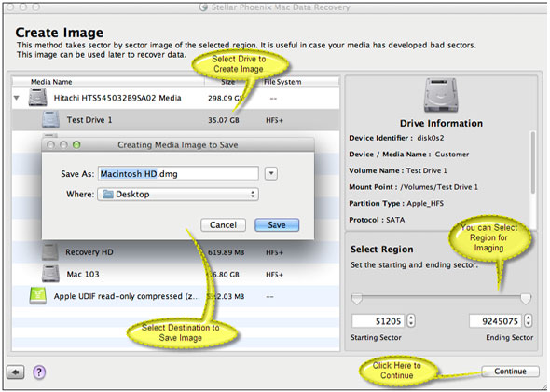Click the Desktop folder icon in Where
Image resolution: width=550 pixels, height=392 pixels.
point(108,194)
